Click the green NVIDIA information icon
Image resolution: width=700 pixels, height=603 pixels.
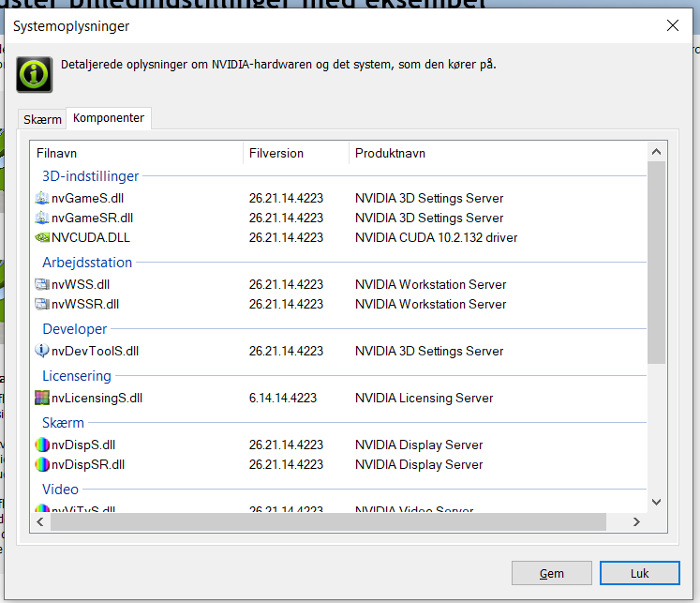(35, 75)
